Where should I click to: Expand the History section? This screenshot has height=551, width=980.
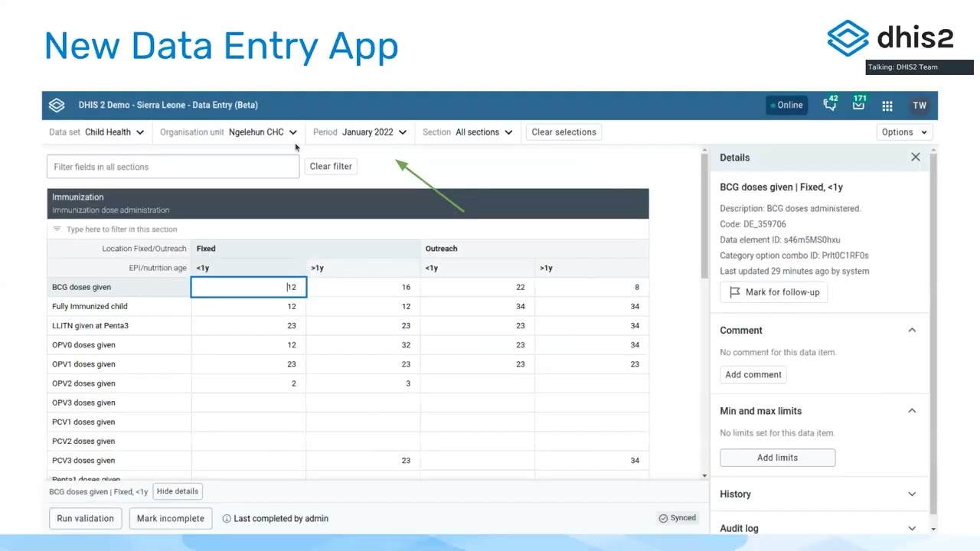[x=912, y=494]
